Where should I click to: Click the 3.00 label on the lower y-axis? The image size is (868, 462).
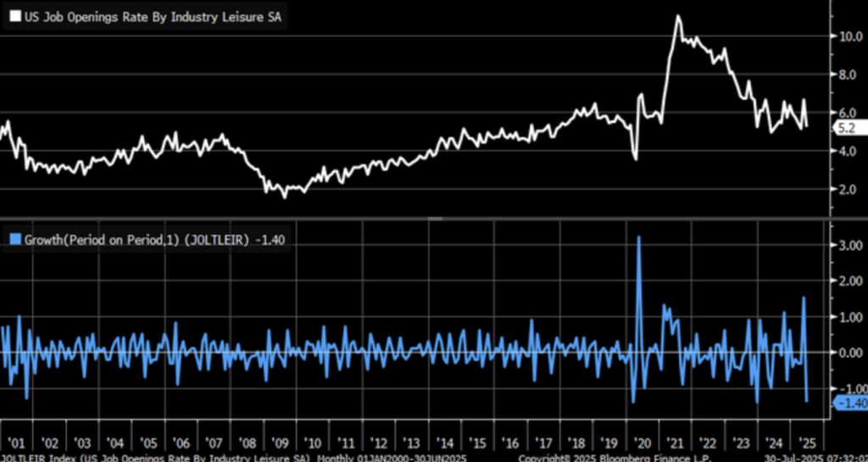[850, 245]
